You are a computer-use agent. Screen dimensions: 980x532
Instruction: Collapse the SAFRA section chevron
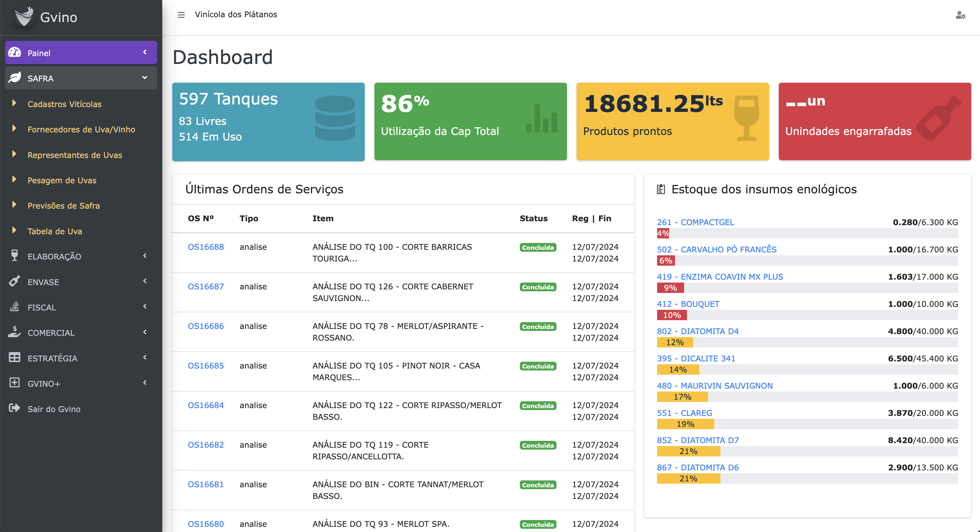coord(144,78)
